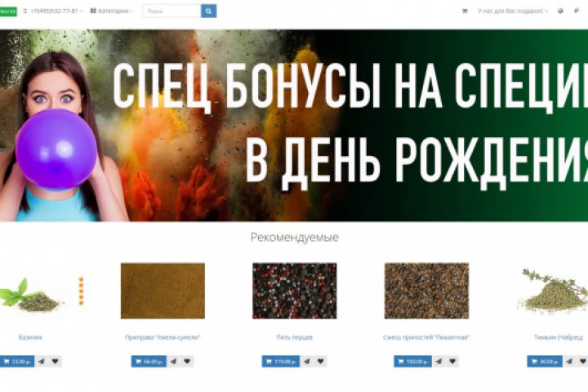Open the shopping cart icon in header
Viewport: 588px width, 392px height.
465,11
